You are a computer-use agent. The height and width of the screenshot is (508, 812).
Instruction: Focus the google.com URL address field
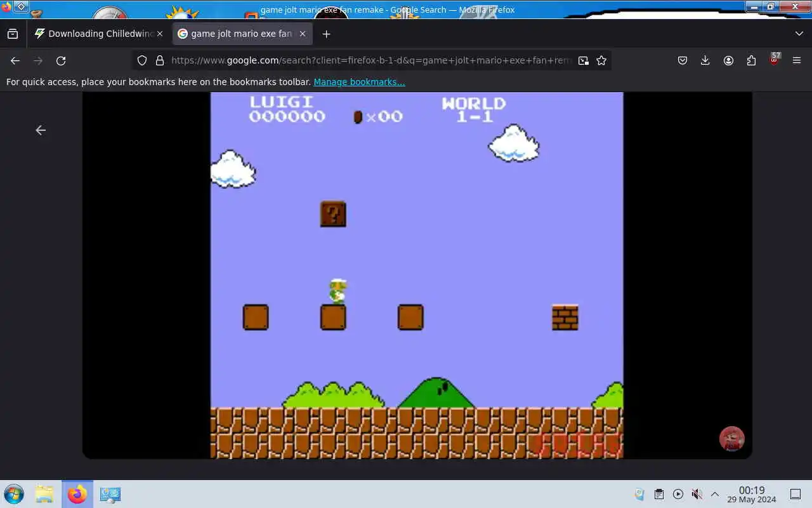click(371, 60)
